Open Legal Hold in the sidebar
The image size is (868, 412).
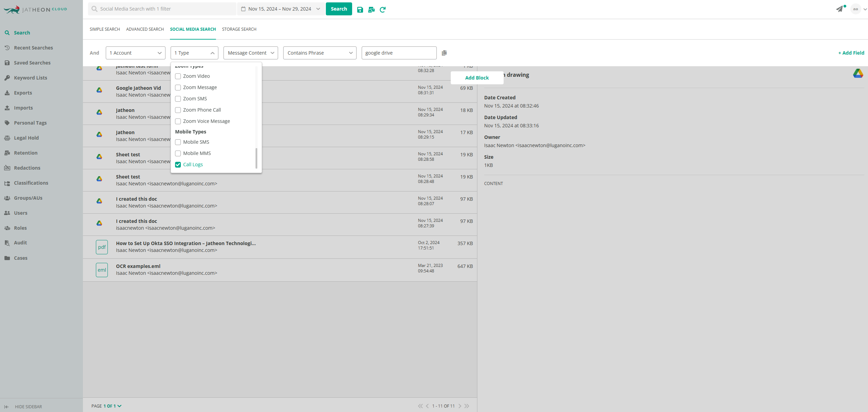click(x=26, y=138)
